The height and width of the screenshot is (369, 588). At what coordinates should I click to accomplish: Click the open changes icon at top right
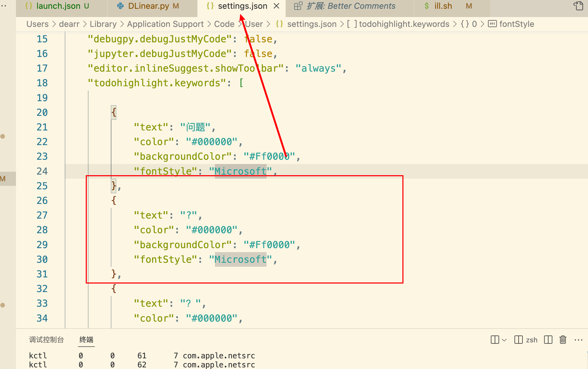click(578, 6)
